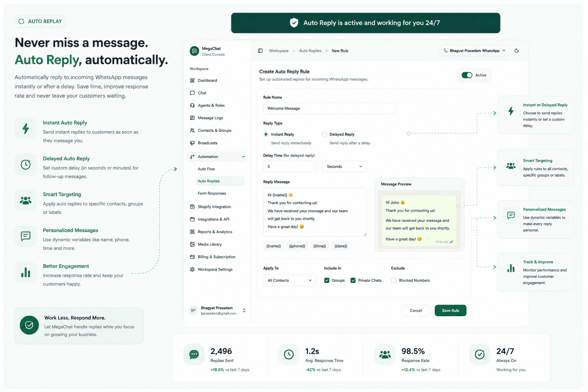Click the Instant Auto Reply lightning icon
The width and height of the screenshot is (588, 392).
pyautogui.click(x=26, y=129)
